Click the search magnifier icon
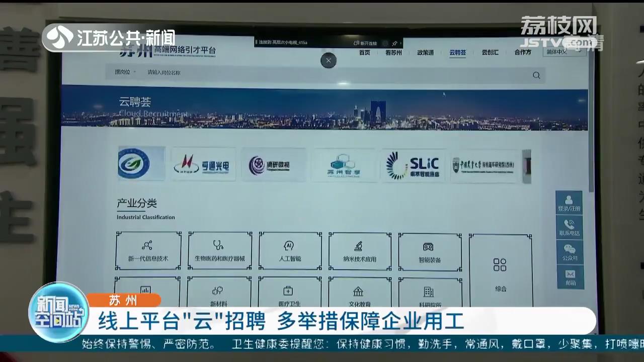The width and height of the screenshot is (644, 362). 536,75
